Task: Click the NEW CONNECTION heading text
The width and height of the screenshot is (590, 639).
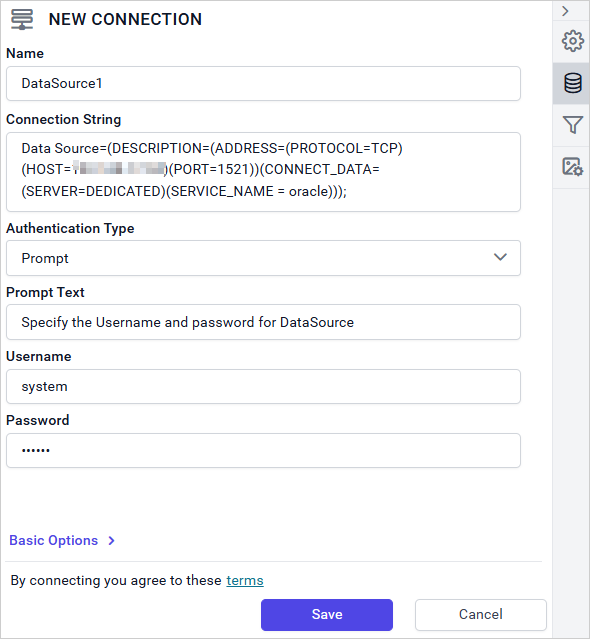Action: coord(125,19)
